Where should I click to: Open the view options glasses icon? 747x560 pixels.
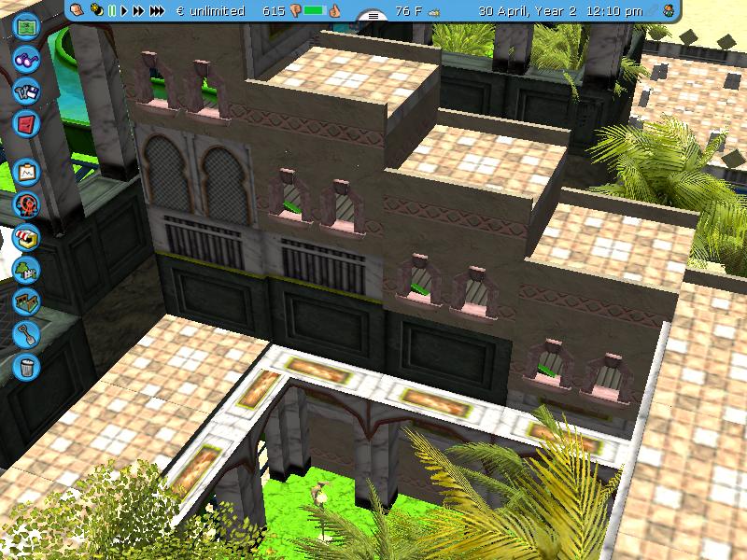tap(26, 60)
